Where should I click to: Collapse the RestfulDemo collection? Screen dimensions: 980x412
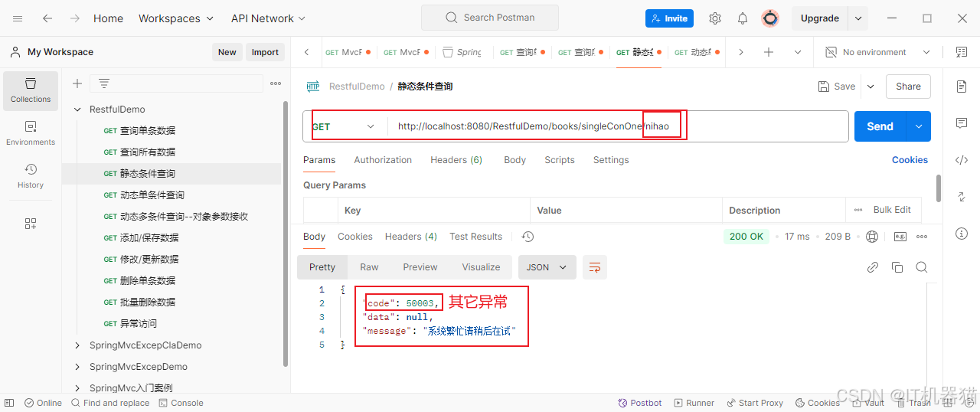tap(77, 110)
